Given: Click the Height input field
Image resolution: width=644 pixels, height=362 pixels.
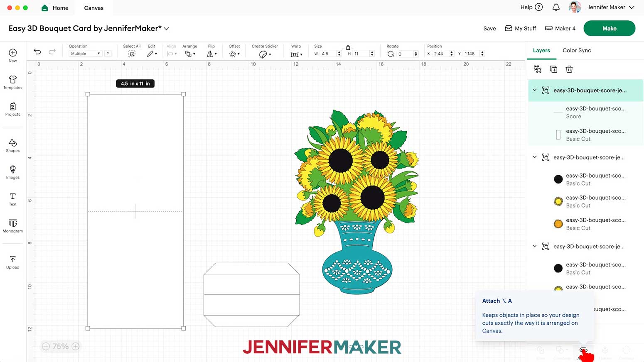Looking at the screenshot, I should [x=361, y=54].
